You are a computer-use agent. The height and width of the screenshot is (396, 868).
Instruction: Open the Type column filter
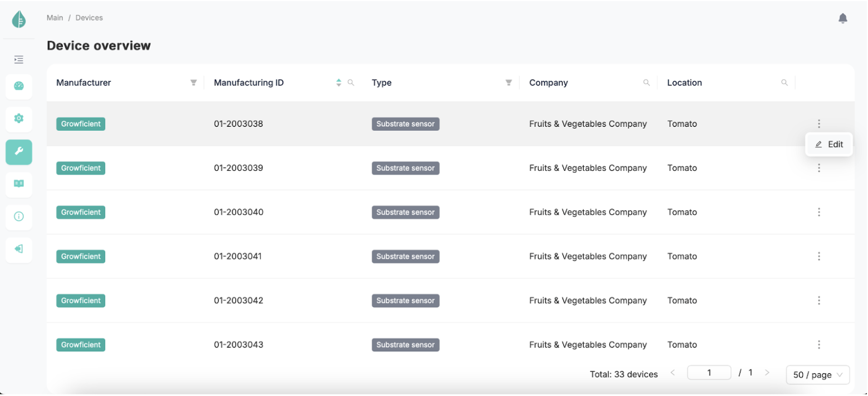pos(509,83)
